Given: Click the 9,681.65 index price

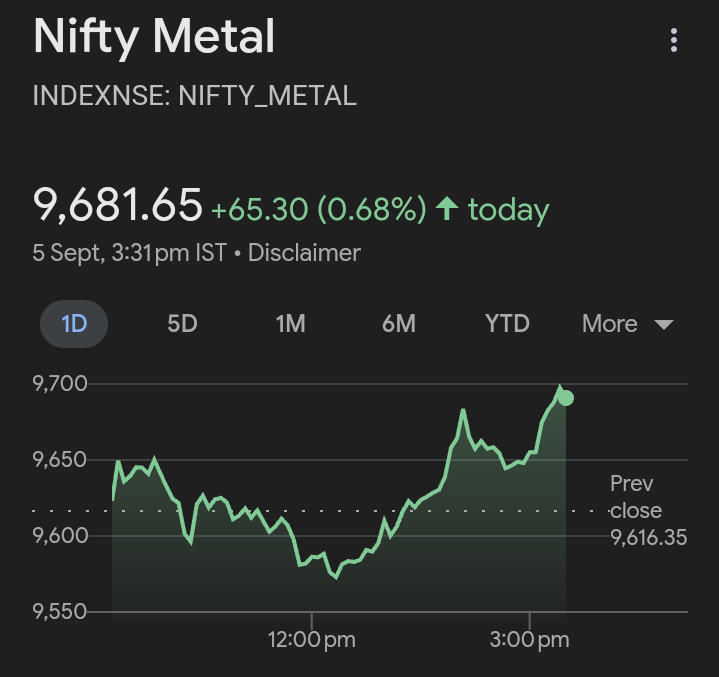Looking at the screenshot, I should point(118,205).
